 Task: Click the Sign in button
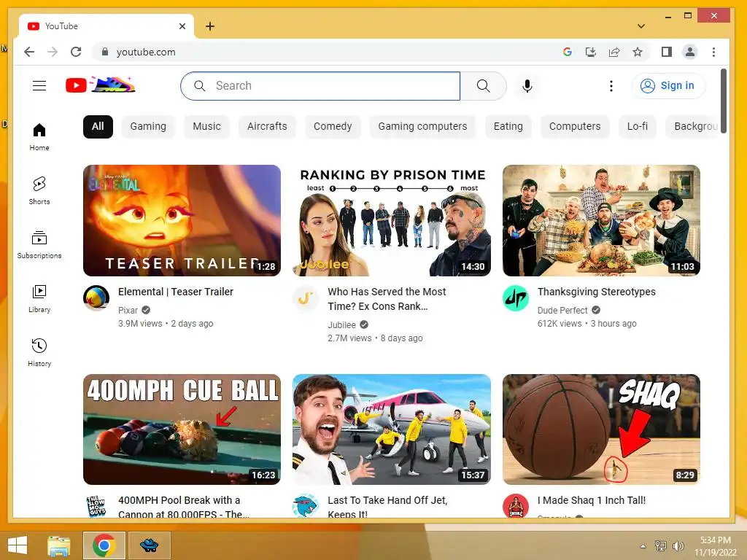pyautogui.click(x=668, y=86)
